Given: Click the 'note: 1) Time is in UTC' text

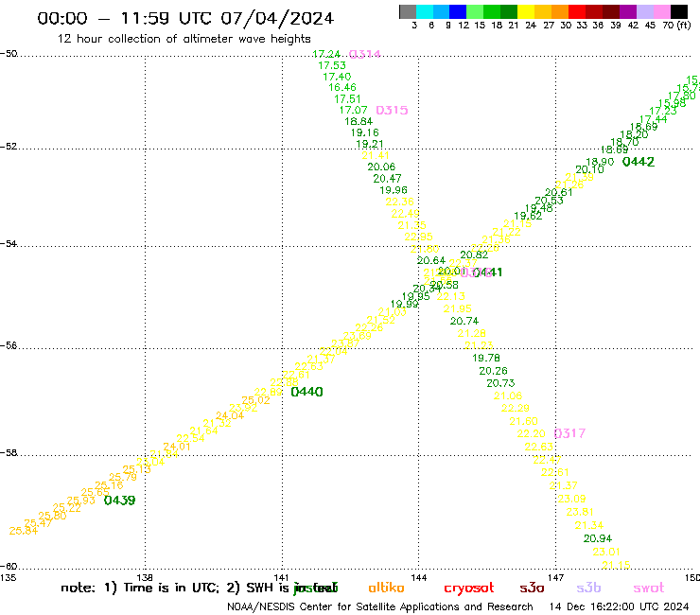Looking at the screenshot, I should tap(140, 589).
